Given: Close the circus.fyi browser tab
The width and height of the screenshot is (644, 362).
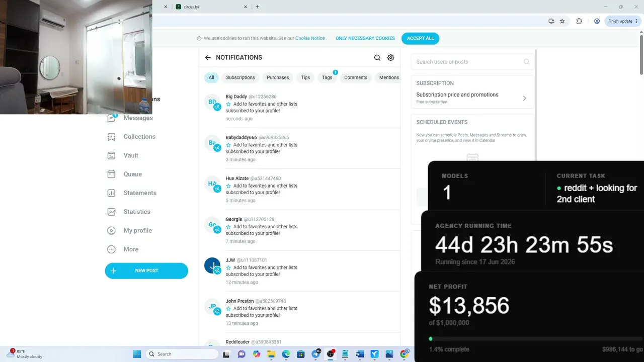Looking at the screenshot, I should (x=246, y=7).
